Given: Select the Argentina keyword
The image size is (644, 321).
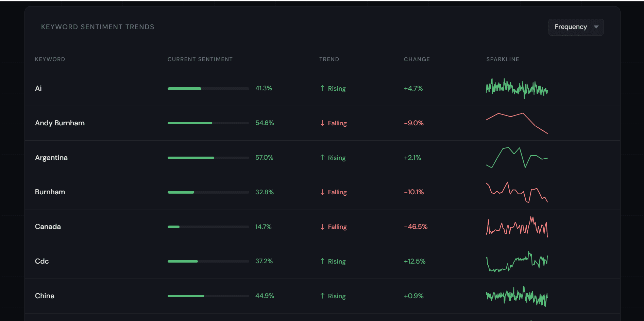Looking at the screenshot, I should tap(51, 158).
